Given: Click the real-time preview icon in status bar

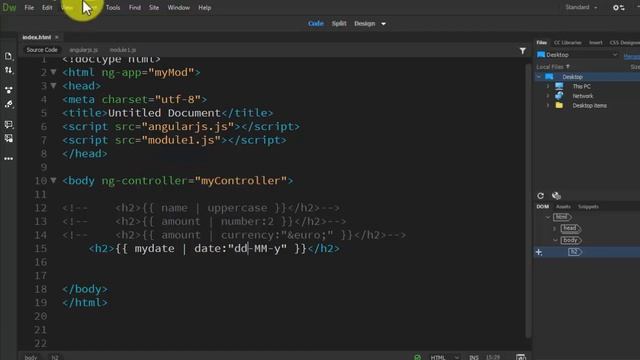Looking at the screenshot, I should point(520,357).
